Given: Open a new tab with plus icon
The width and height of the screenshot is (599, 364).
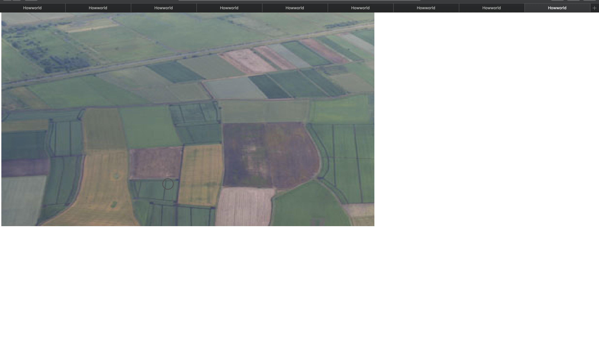Looking at the screenshot, I should click(594, 8).
